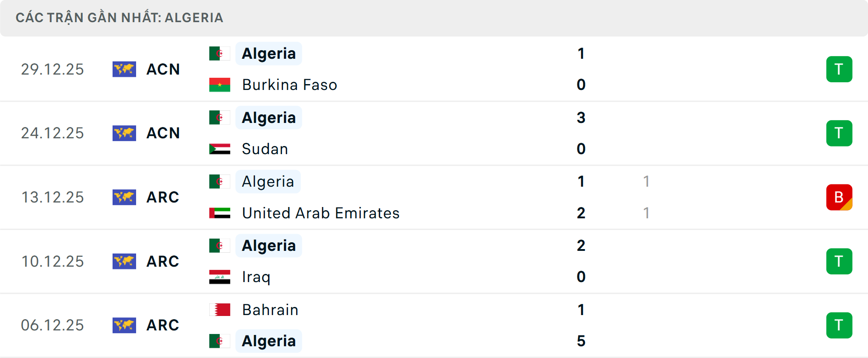868x358 pixels.
Task: Click the world map icon beside ACN on 29.12.25
Action: (x=124, y=69)
